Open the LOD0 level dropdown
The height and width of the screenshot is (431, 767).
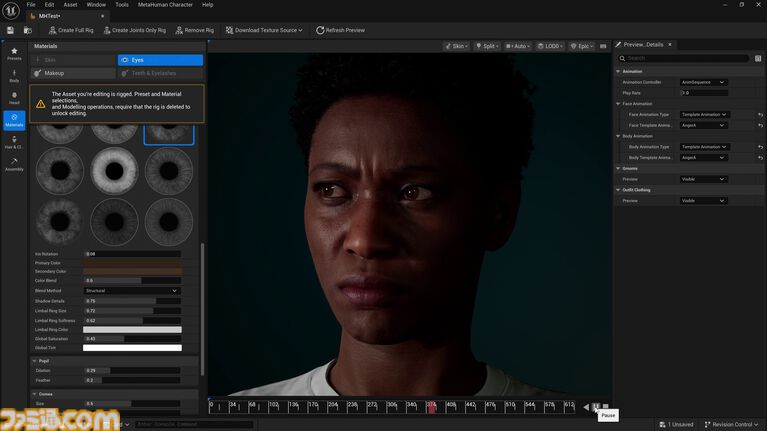pos(550,46)
